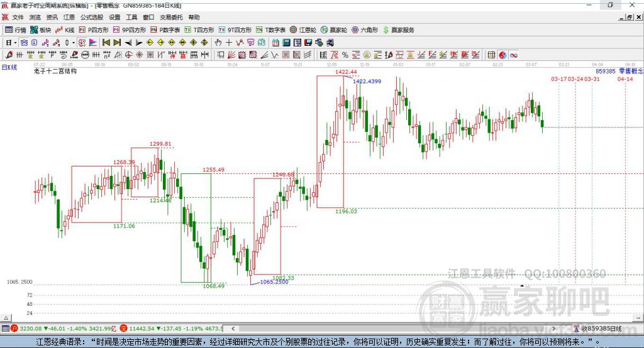Click the 1422.44 high price label
Screen dimensions: 644x348
346,72
